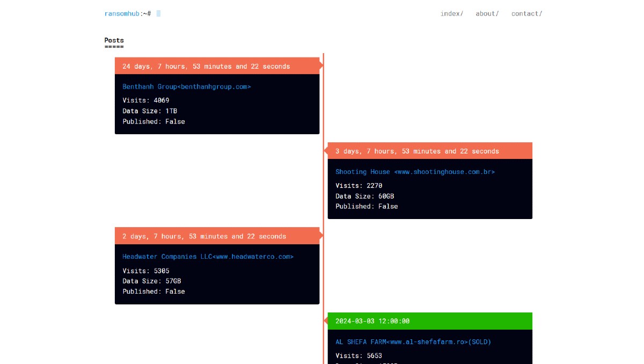Click Visits: 2270 on Shooting House post

click(358, 185)
